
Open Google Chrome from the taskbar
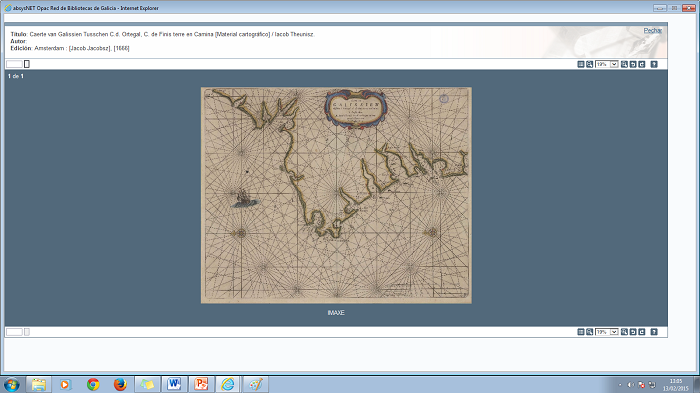point(93,384)
